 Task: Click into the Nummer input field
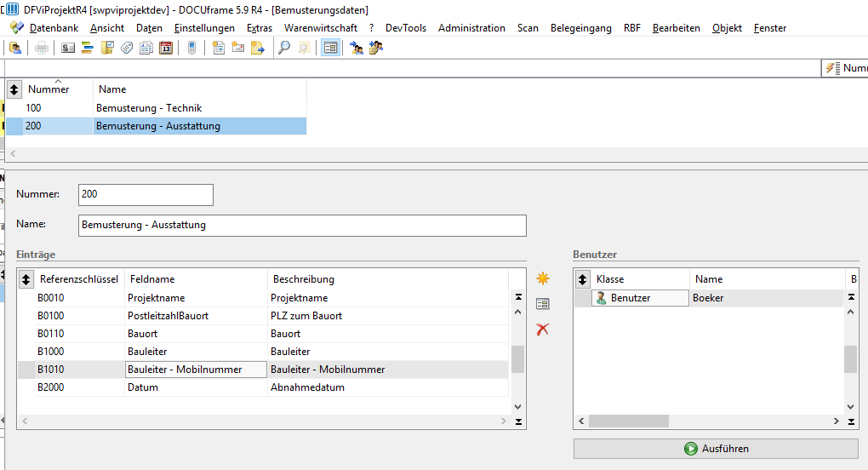[x=146, y=195]
